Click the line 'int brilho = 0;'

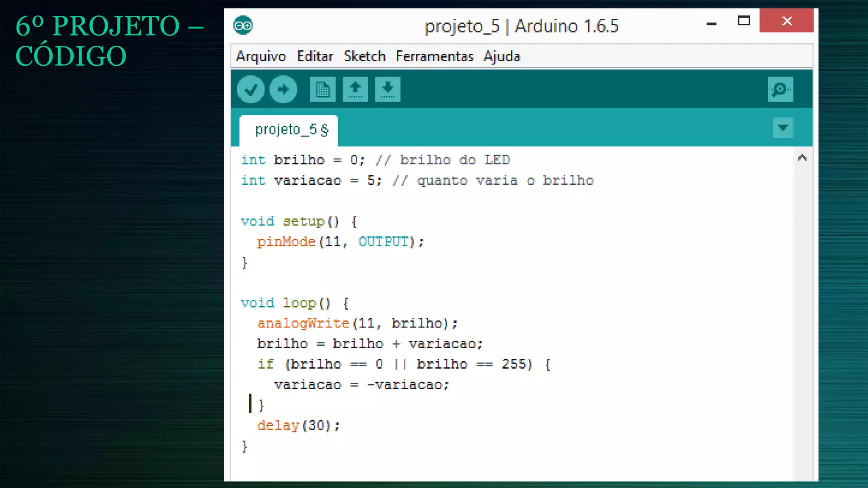pos(303,160)
